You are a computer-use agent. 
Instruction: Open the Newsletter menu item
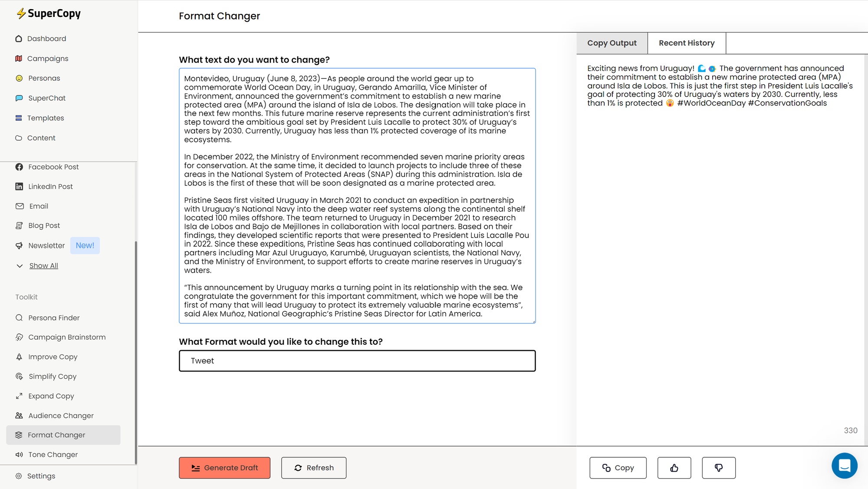[46, 245]
